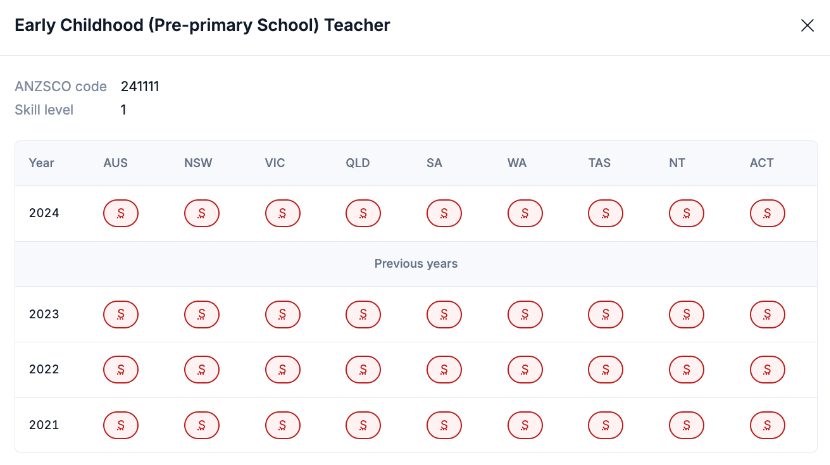This screenshot has width=830, height=465.
Task: Click the 2024 NSW shortage status icon
Action: tap(202, 213)
